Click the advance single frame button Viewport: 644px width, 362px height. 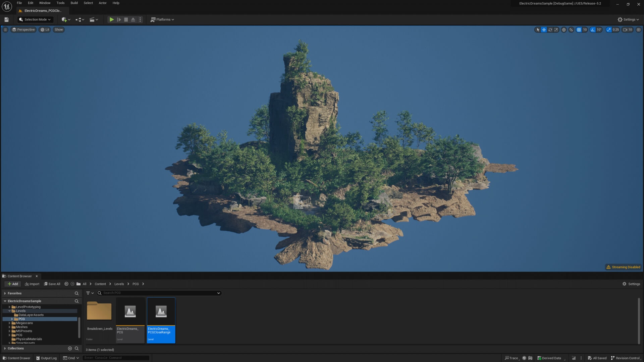[x=119, y=19]
